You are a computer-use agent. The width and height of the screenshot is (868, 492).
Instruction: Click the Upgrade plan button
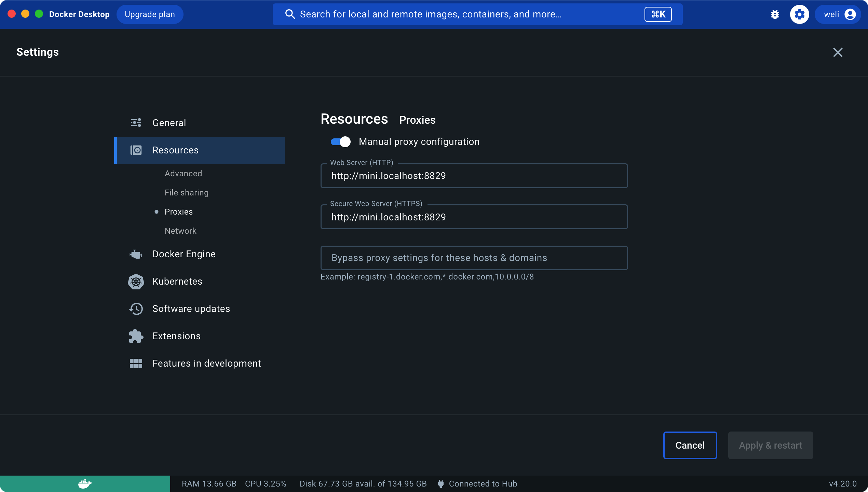pos(150,14)
